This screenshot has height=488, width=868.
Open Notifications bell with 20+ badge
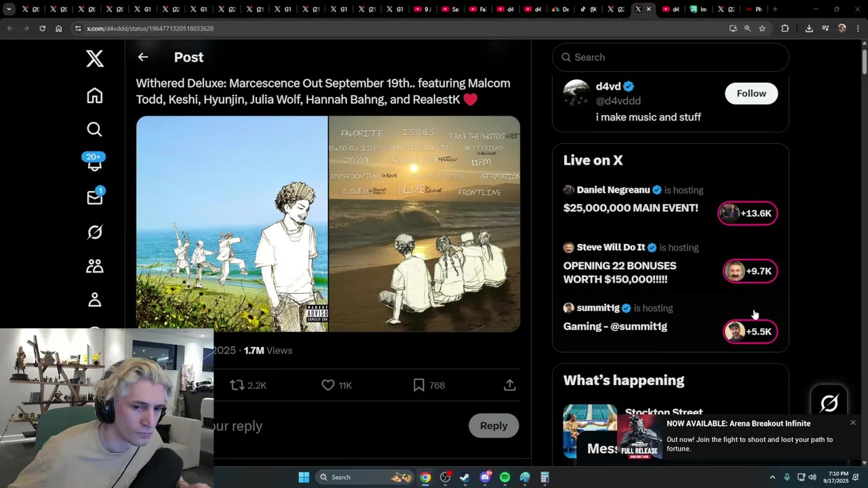pos(94,162)
